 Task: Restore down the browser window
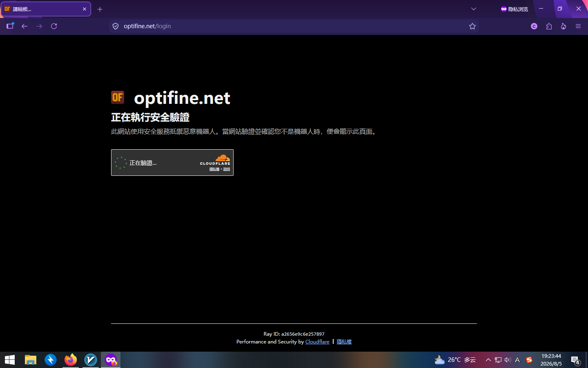point(560,9)
